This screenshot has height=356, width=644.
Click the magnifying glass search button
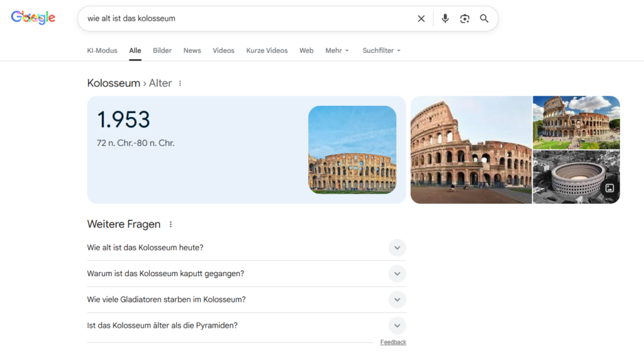[484, 19]
